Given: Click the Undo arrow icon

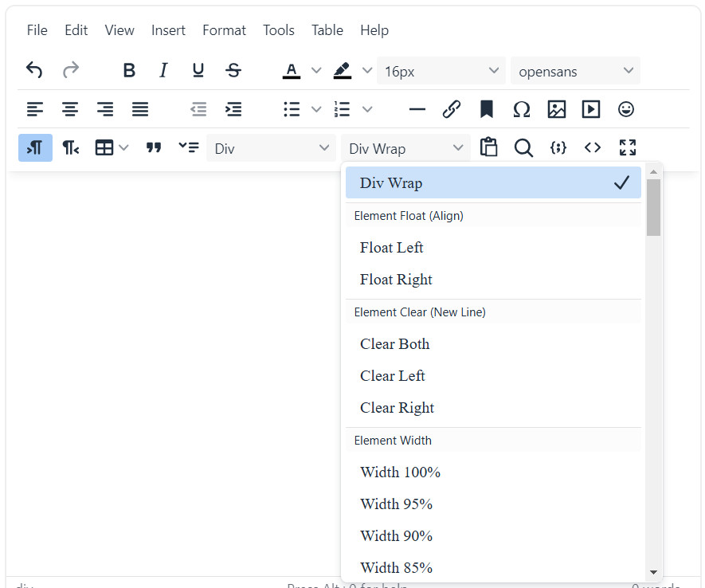Looking at the screenshot, I should 34,70.
